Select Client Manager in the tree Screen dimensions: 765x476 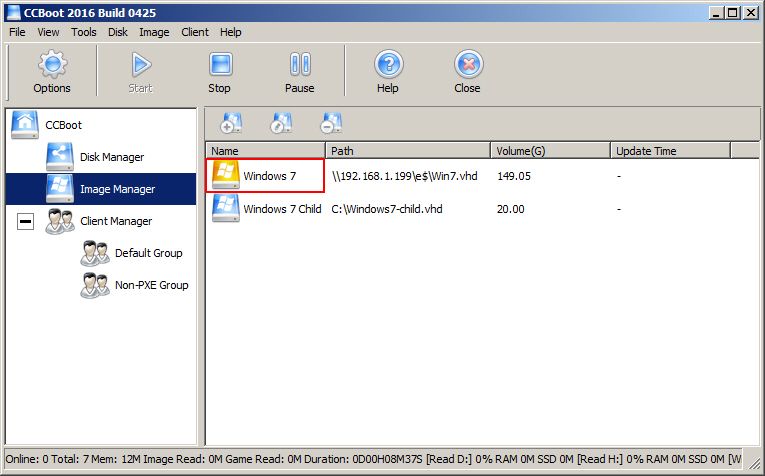[116, 221]
